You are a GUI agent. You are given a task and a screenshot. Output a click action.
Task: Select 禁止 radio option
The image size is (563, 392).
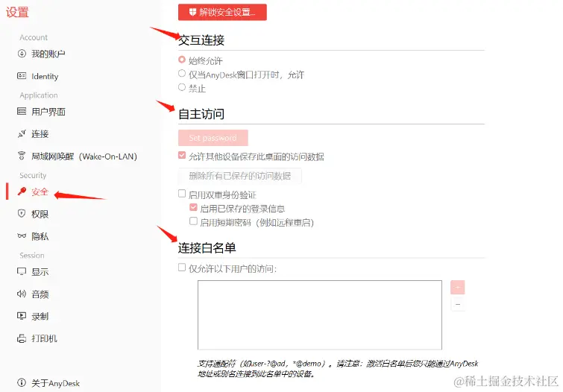182,87
